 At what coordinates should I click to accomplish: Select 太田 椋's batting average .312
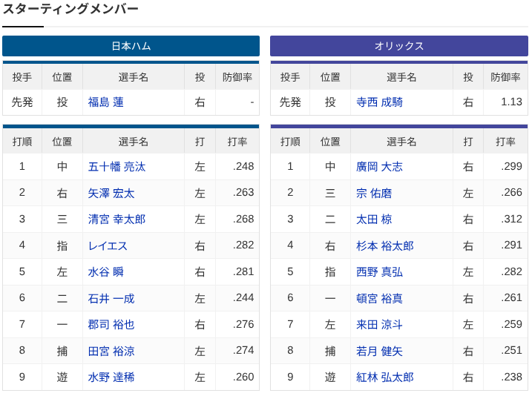coord(511,219)
